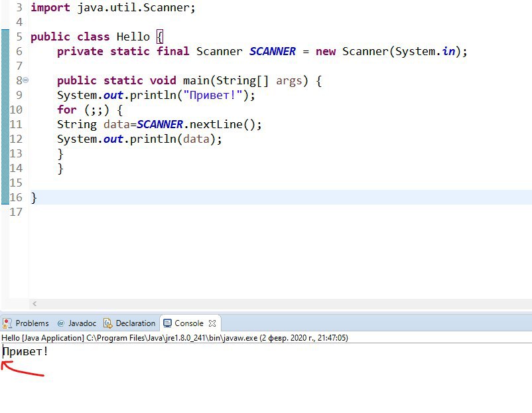Click the String data variable declaration

(94, 124)
